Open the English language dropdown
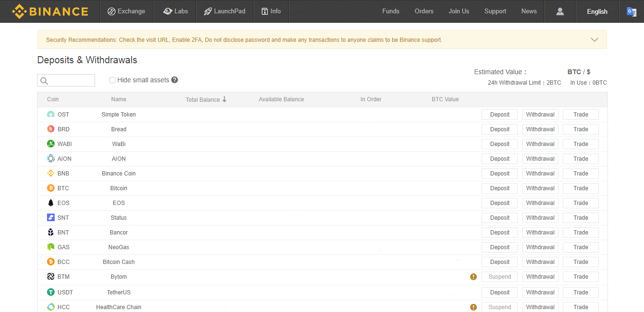This screenshot has width=644, height=312. point(597,11)
